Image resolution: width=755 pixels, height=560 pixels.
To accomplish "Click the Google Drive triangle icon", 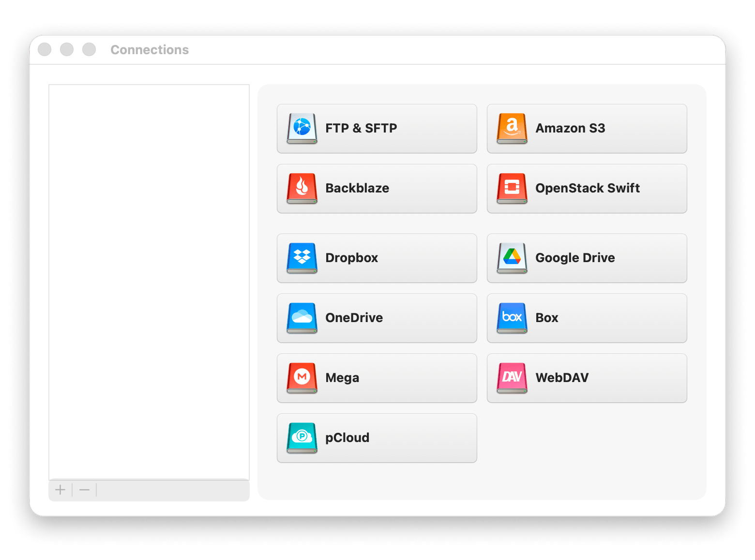I will click(512, 258).
